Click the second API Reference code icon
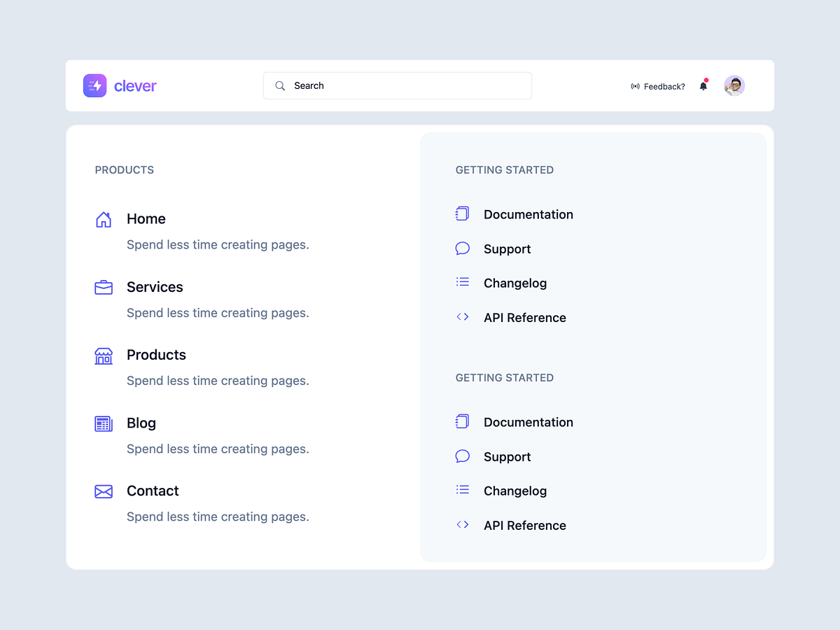Image resolution: width=840 pixels, height=630 pixels. point(462,524)
